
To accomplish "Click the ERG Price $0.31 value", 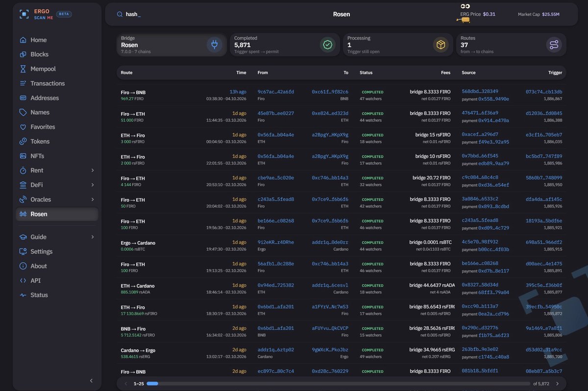I will (489, 14).
